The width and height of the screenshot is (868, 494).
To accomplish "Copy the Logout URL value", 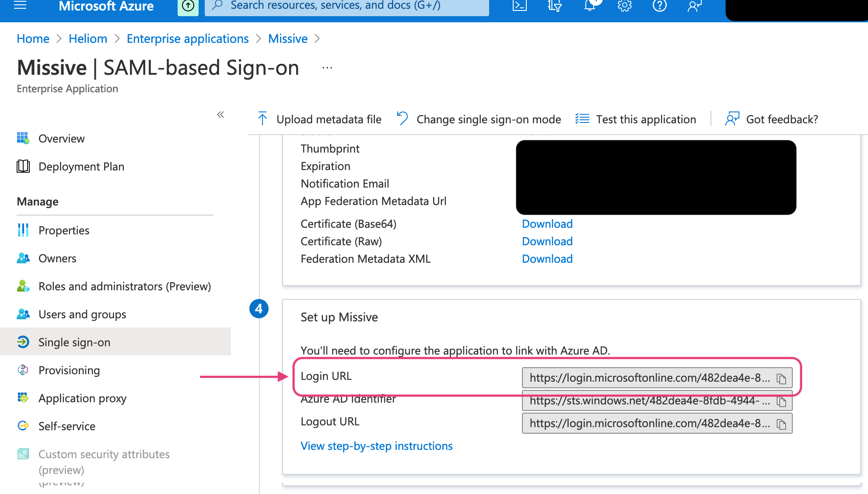I will [781, 424].
